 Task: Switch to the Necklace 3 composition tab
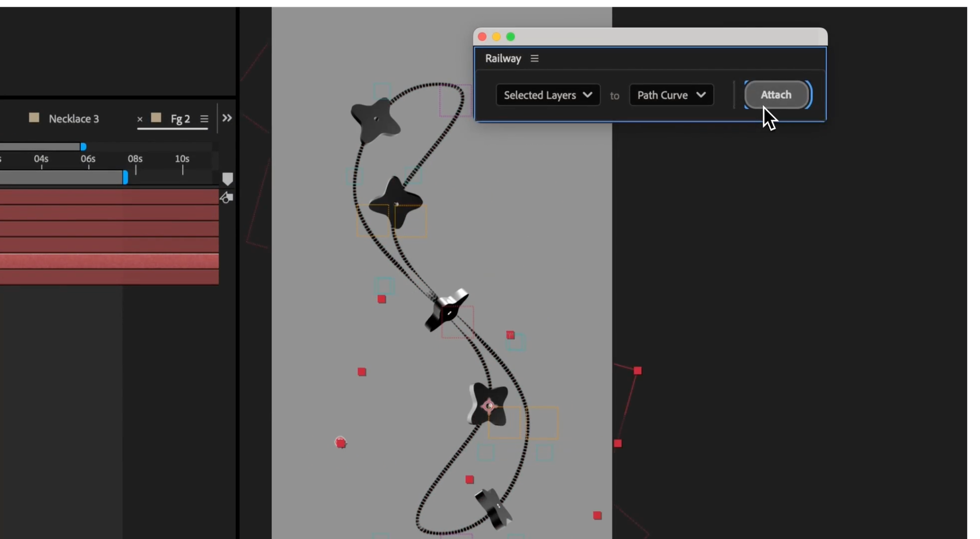point(73,119)
